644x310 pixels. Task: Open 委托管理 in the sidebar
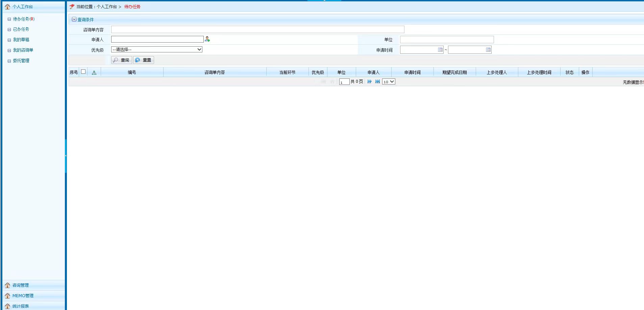coord(21,61)
